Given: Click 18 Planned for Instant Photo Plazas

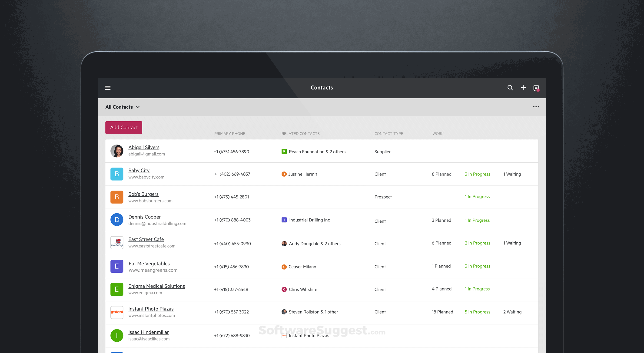Looking at the screenshot, I should click(x=442, y=312).
